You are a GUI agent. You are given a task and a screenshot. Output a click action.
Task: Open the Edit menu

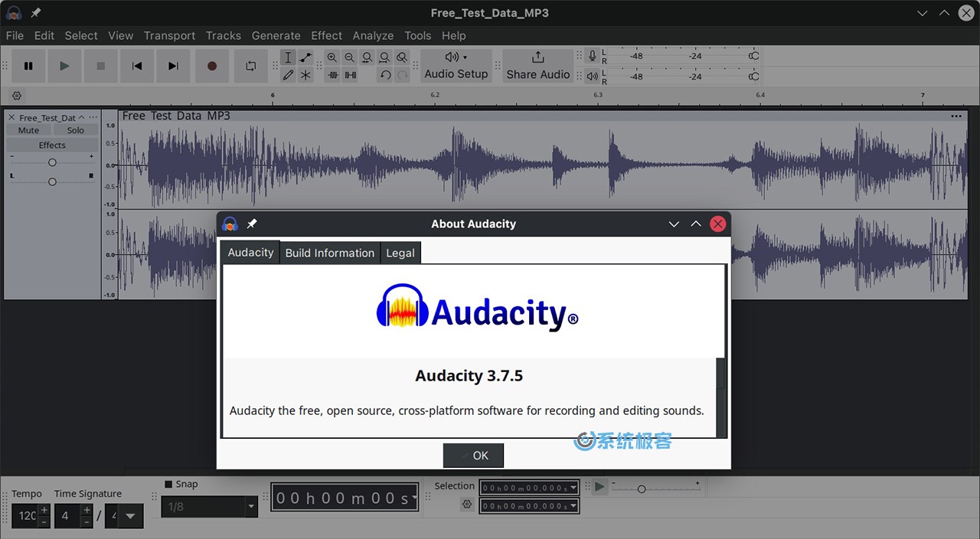pyautogui.click(x=44, y=35)
